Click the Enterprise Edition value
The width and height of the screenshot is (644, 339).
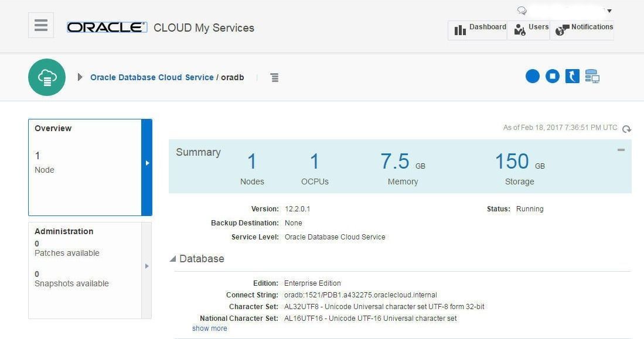[312, 283]
